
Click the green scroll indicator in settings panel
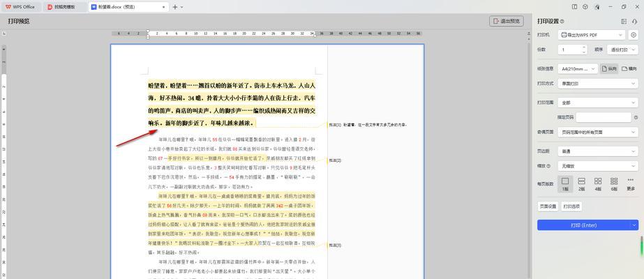tap(641, 245)
